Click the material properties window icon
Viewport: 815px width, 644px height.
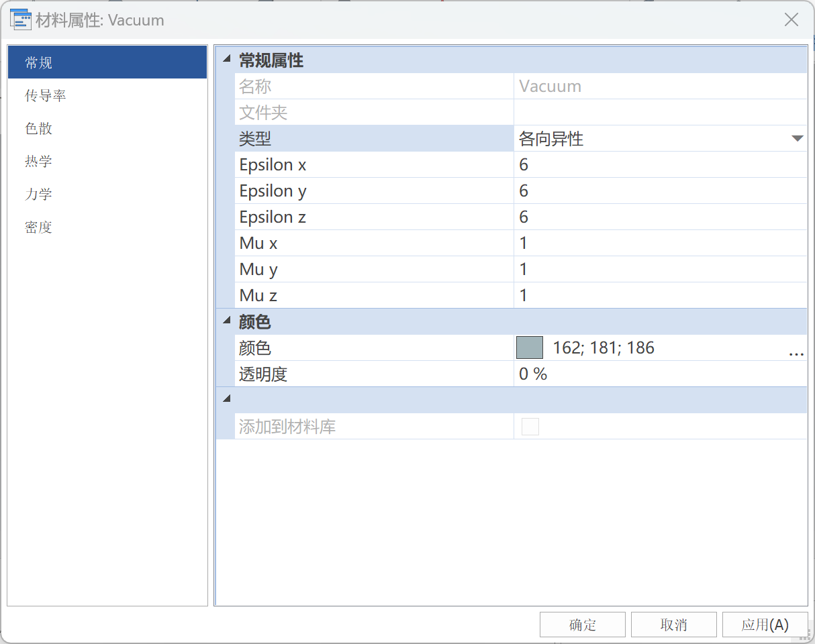(x=21, y=20)
